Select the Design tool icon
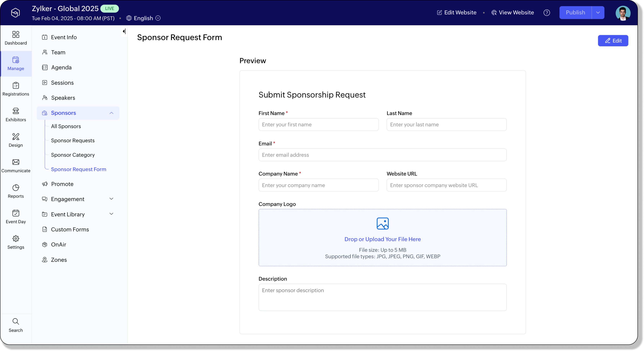This screenshot has height=351, width=644. (x=16, y=137)
